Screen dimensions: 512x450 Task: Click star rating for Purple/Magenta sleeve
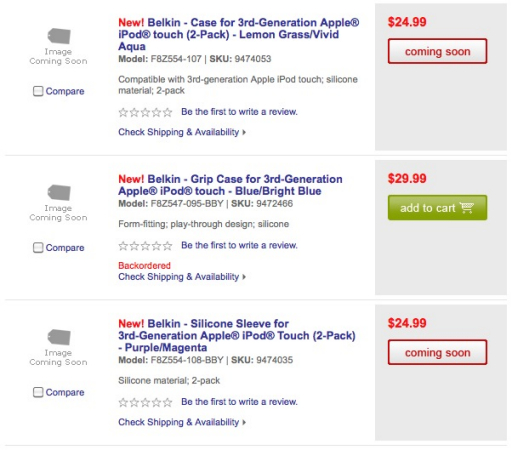coord(145,403)
